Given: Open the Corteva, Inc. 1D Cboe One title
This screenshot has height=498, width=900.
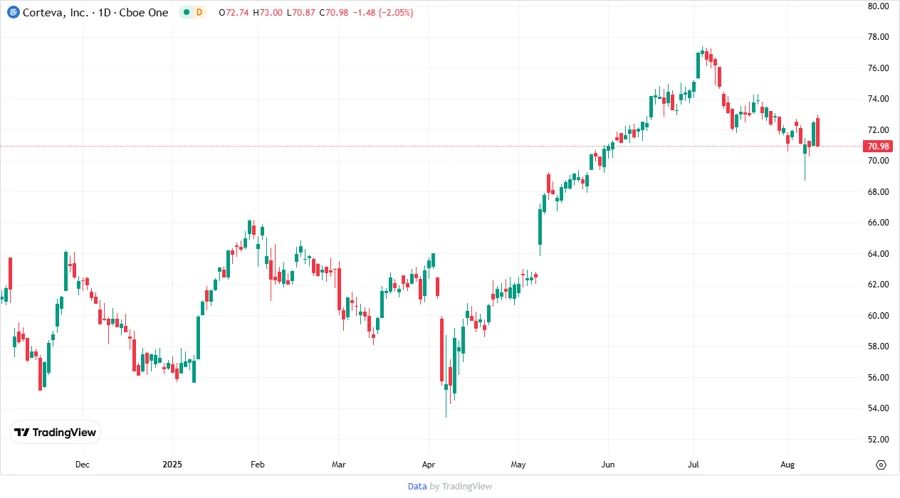Looking at the screenshot, I should pos(95,12).
